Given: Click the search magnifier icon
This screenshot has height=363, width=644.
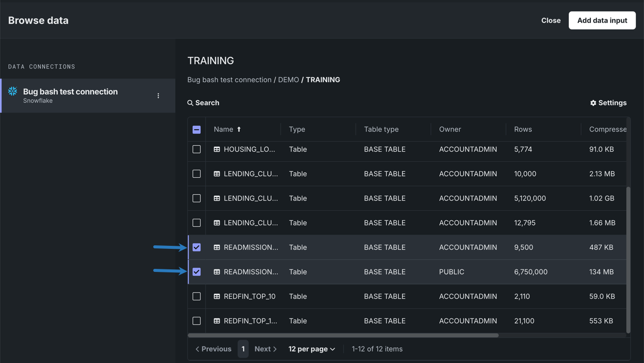Looking at the screenshot, I should [x=190, y=103].
